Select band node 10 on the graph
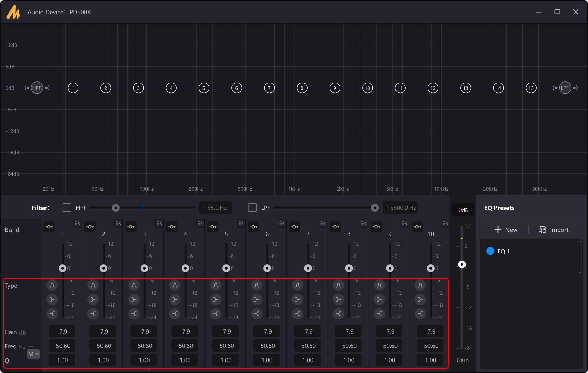 (x=368, y=88)
